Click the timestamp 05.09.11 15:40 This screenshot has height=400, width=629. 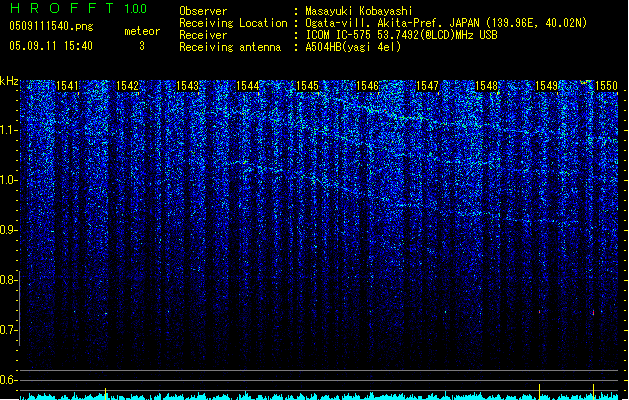51,46
